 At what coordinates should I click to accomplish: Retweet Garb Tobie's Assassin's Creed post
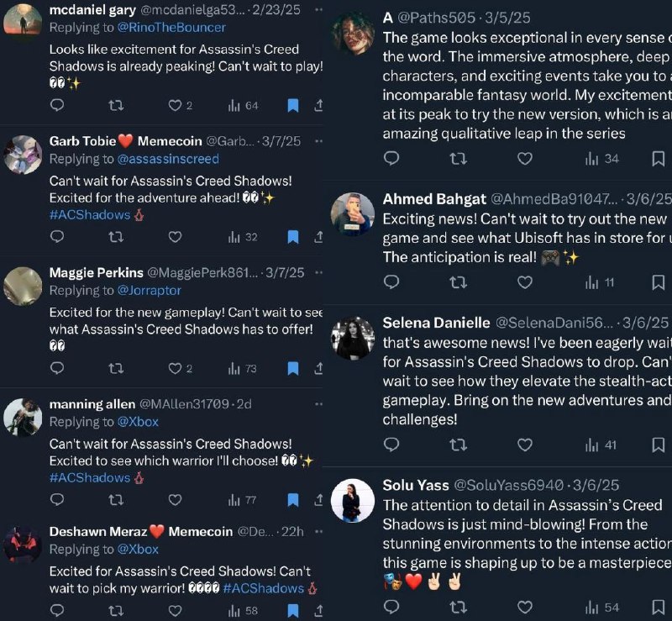(117, 237)
